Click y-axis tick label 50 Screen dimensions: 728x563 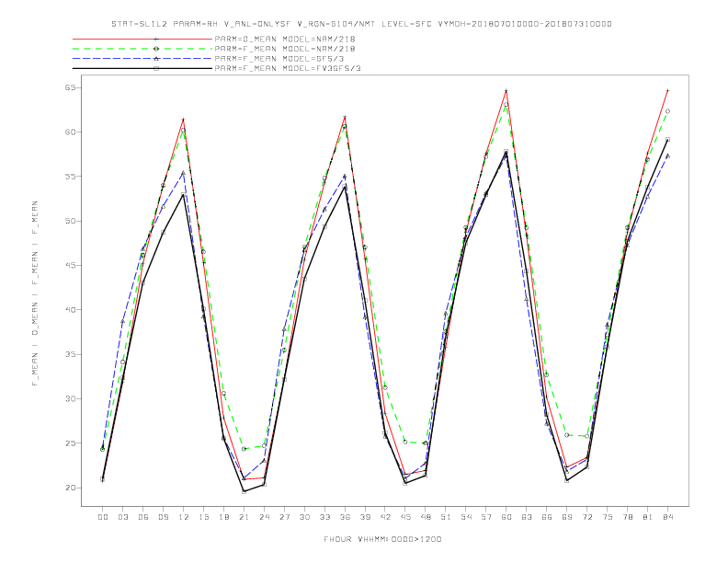(x=70, y=221)
